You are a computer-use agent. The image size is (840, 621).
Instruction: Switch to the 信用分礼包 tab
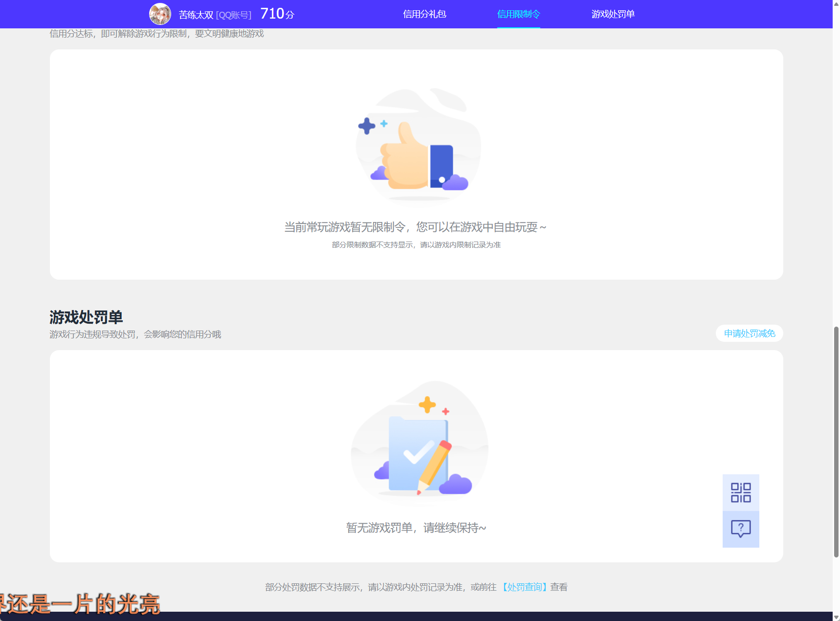point(424,14)
